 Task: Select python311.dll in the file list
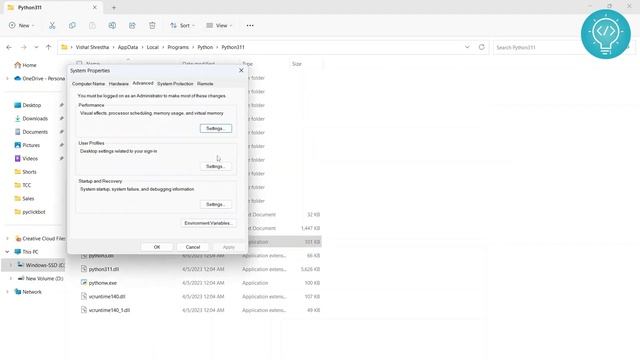pos(201,269)
